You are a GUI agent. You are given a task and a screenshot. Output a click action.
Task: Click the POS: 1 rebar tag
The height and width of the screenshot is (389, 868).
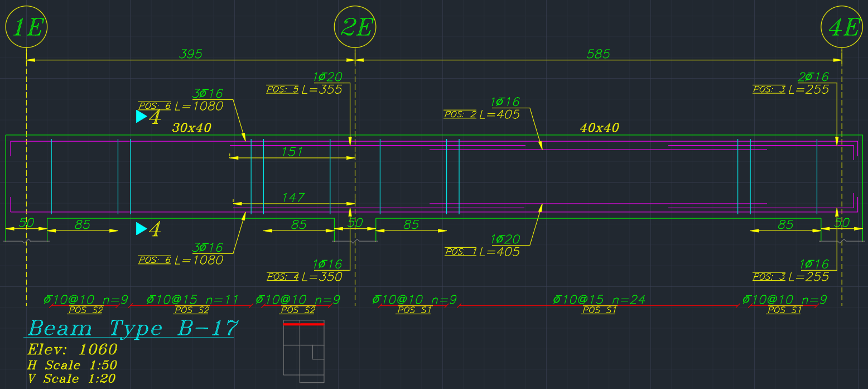pos(461,252)
